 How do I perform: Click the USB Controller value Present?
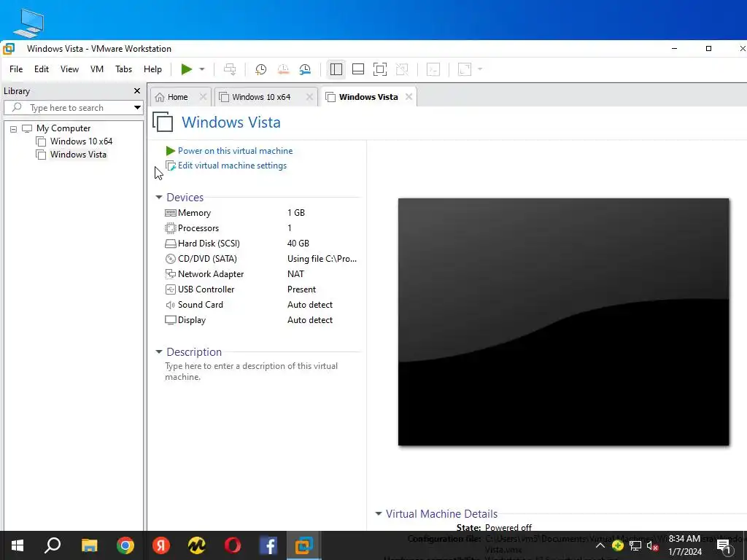pos(301,289)
